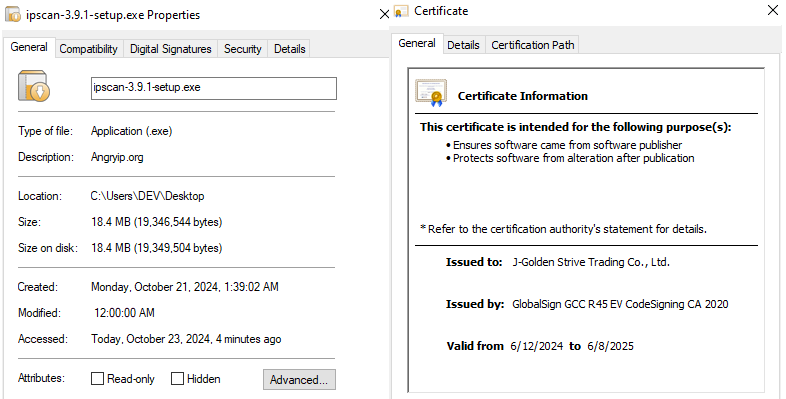The image size is (786, 399).
Task: Click the C:\Users\DEV\Desktop location text
Action: click(147, 196)
